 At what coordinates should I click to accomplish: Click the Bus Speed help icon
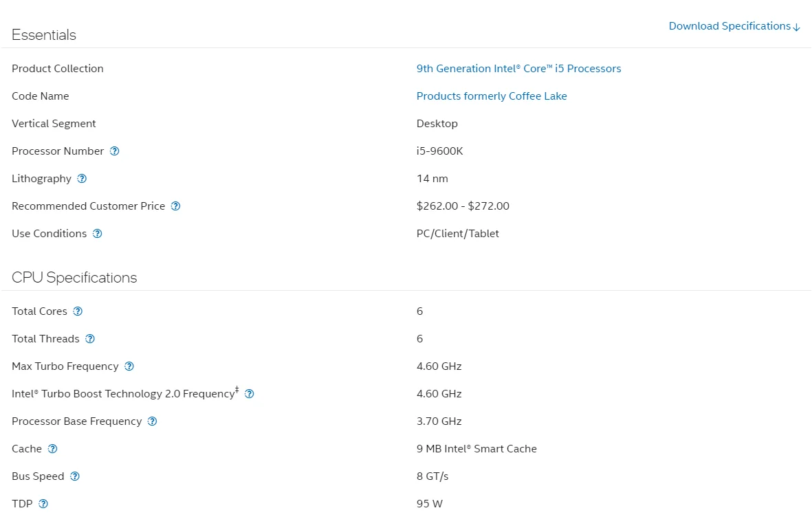click(75, 476)
